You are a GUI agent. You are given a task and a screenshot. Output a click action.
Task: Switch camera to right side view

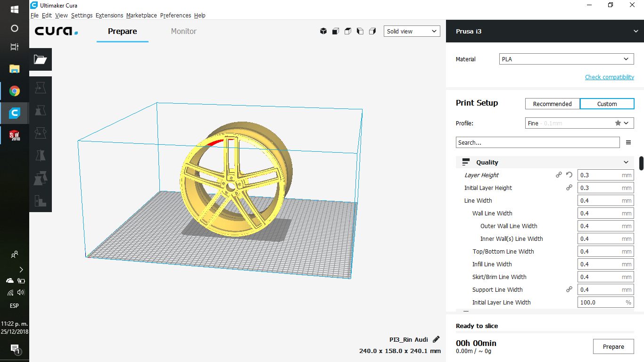372,31
